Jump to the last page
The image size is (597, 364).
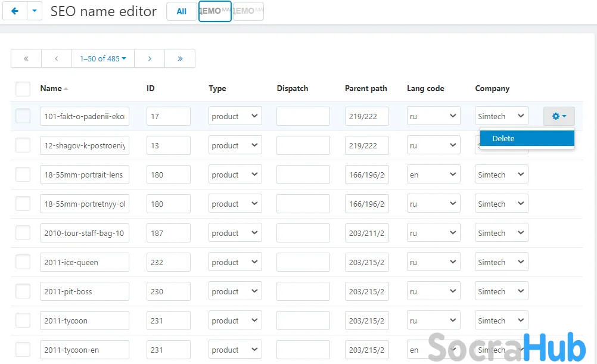click(x=180, y=58)
